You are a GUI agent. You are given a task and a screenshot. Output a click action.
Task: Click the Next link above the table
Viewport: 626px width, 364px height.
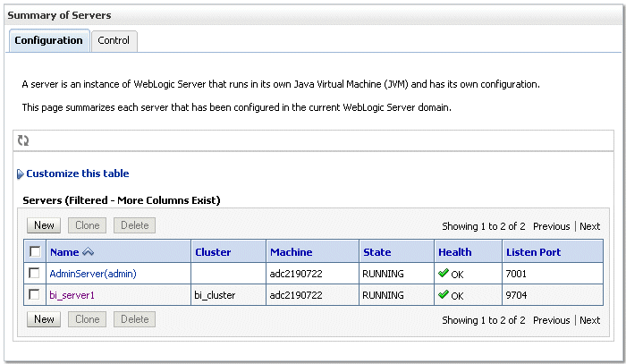[x=589, y=226]
